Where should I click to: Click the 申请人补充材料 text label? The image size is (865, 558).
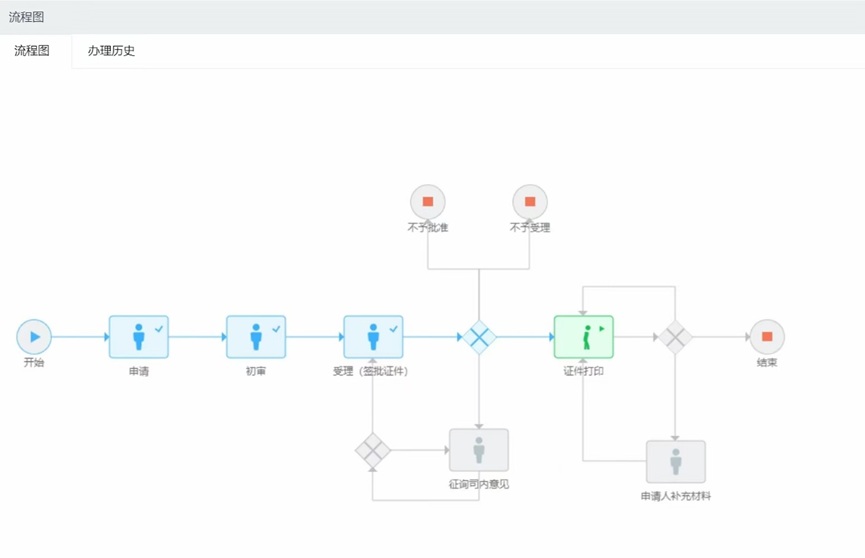676,495
